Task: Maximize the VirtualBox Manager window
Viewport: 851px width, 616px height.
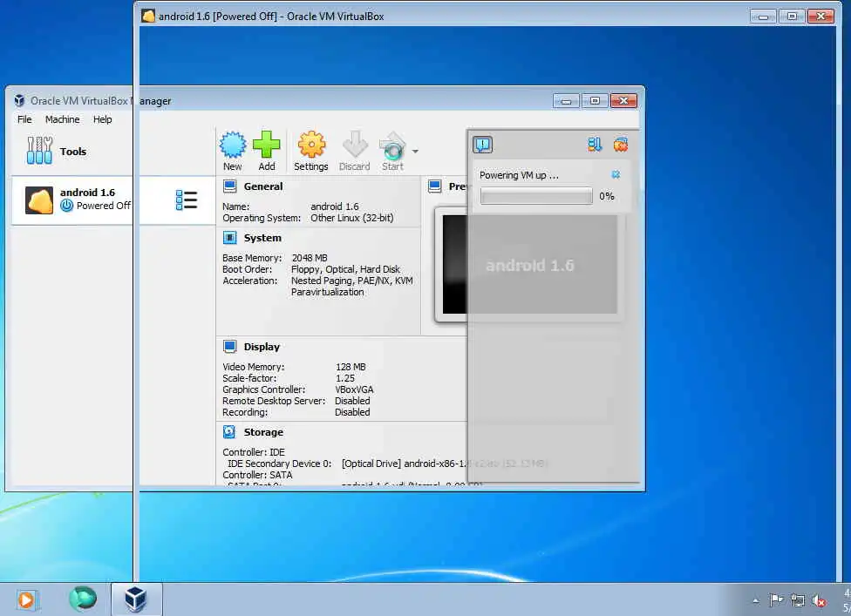Action: tap(595, 101)
